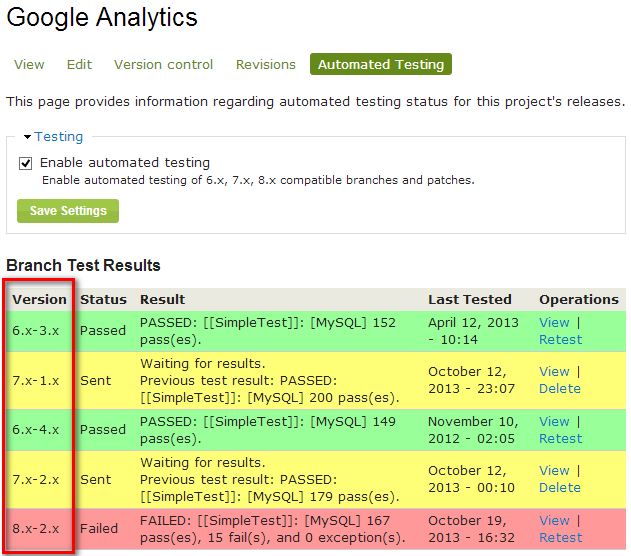The width and height of the screenshot is (631, 556).
Task: Click the Google Analytics page title
Action: pos(102,18)
